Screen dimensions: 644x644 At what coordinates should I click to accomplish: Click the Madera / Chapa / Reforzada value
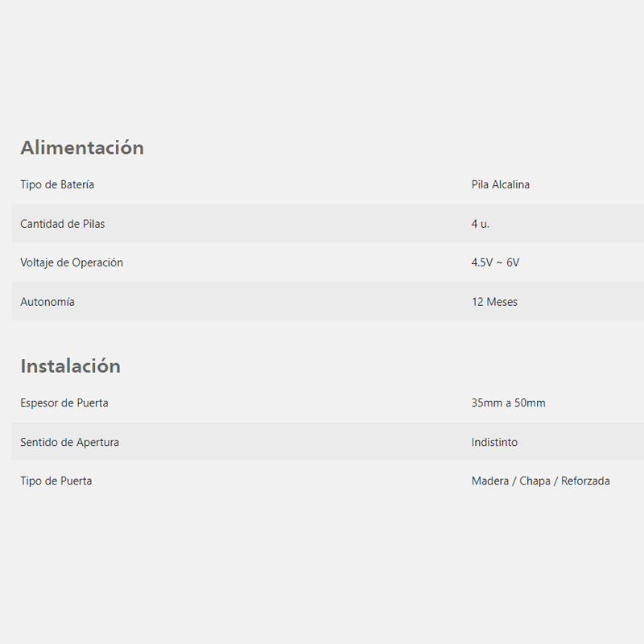pos(540,481)
